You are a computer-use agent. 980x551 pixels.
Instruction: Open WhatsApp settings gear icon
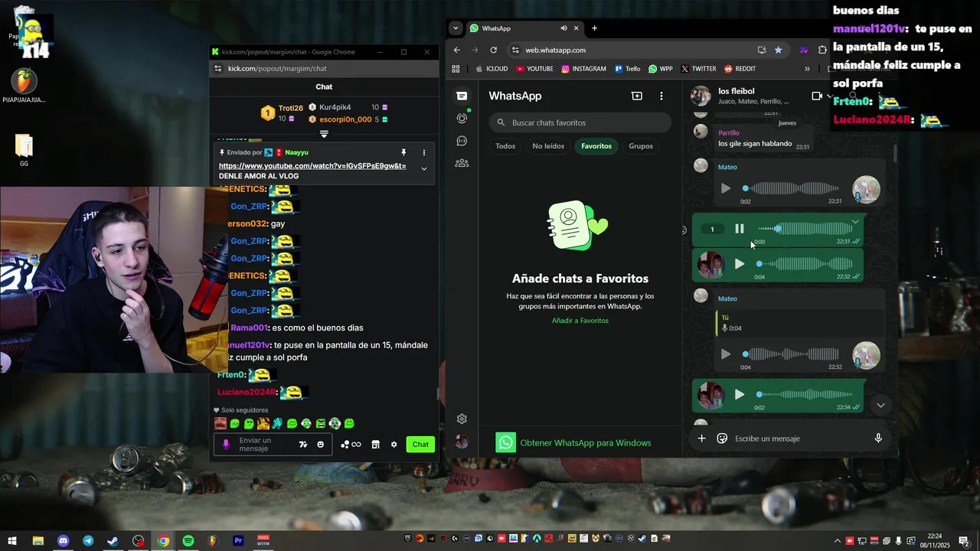click(462, 419)
